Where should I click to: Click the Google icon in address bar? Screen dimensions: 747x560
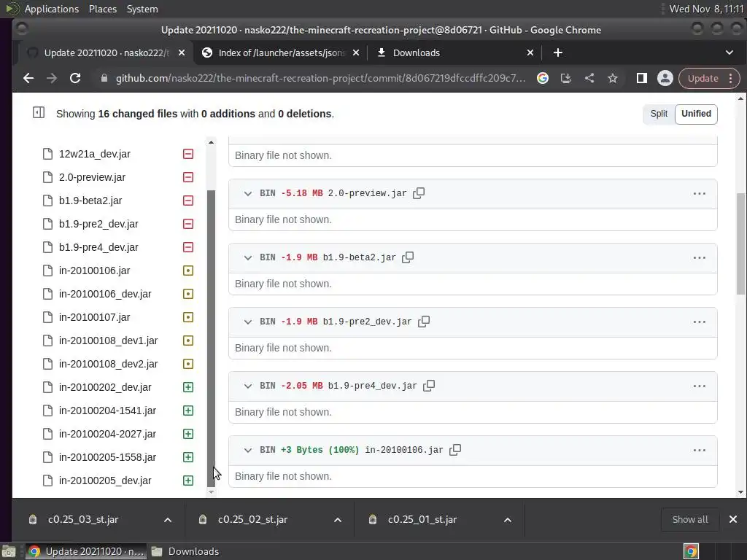[543, 78]
